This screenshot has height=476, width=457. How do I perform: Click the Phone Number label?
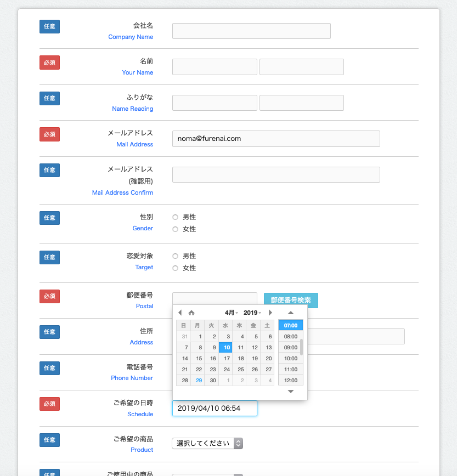tap(132, 378)
